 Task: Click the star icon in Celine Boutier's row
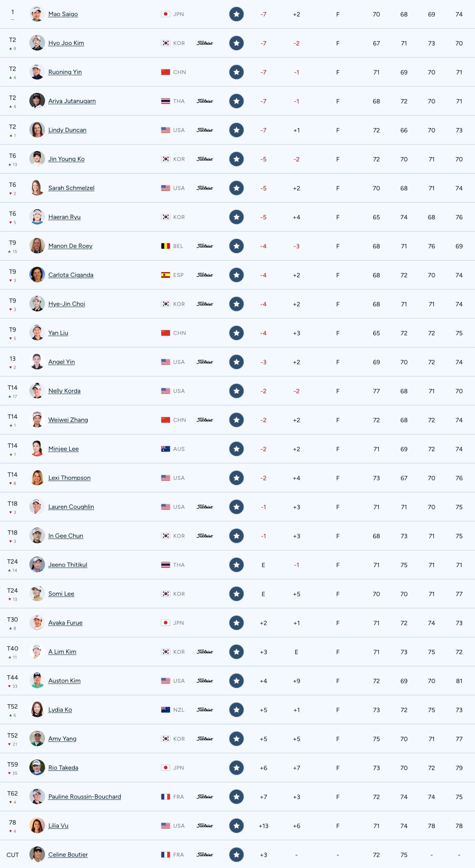point(236,855)
